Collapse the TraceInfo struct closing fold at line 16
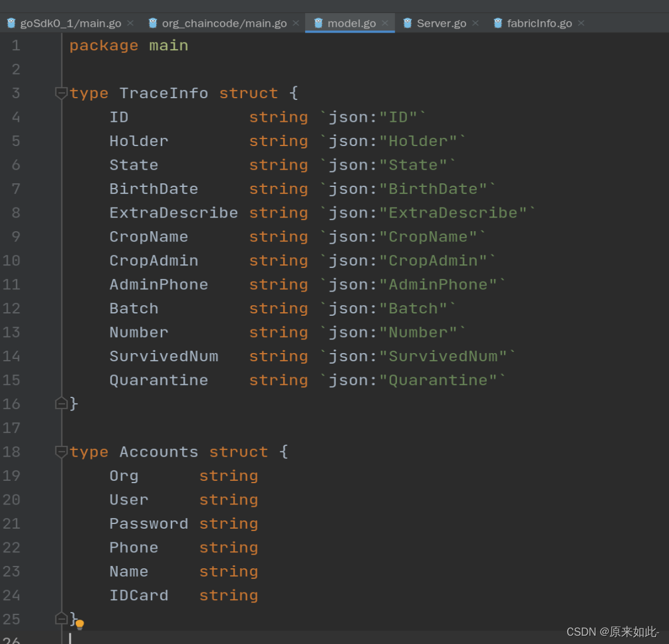 62,403
